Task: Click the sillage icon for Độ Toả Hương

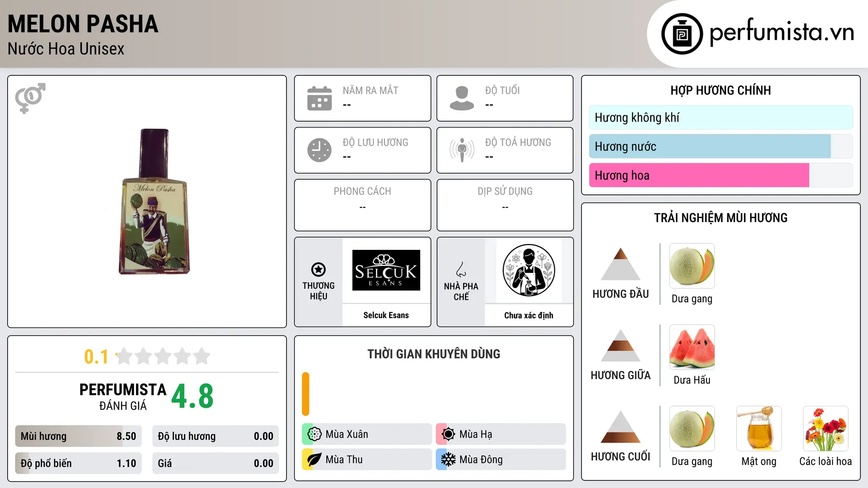Action: tap(462, 150)
